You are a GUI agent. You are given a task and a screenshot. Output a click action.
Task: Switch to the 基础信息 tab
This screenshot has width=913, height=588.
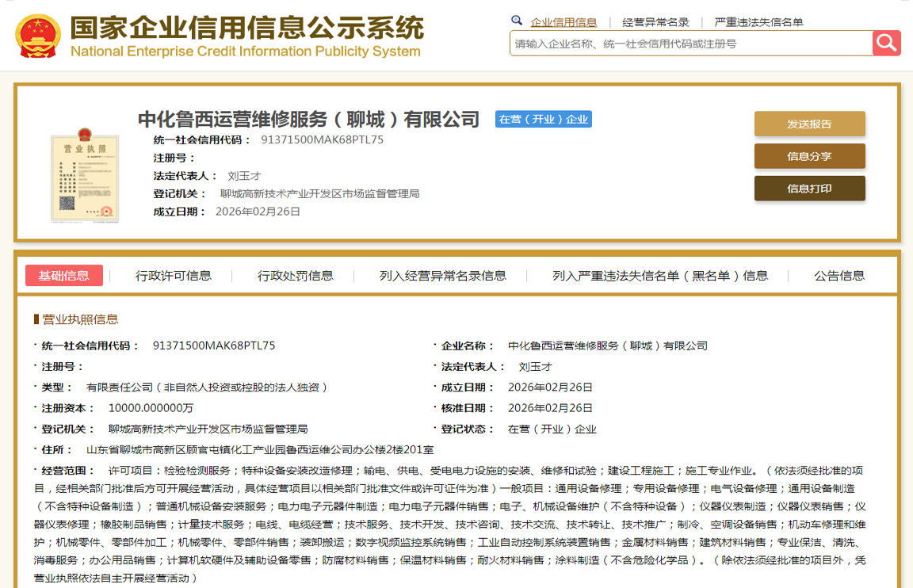click(64, 276)
